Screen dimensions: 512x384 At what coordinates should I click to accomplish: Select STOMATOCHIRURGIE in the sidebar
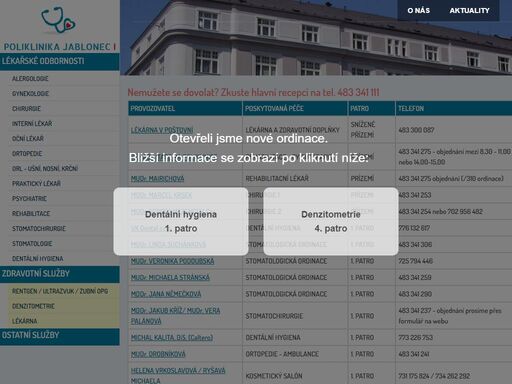point(39,229)
